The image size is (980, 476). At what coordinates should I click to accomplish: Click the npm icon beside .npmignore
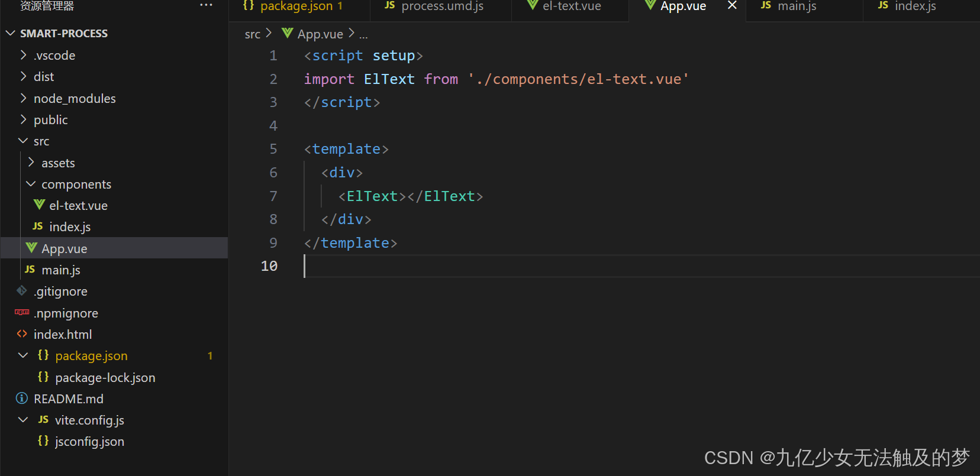(22, 312)
